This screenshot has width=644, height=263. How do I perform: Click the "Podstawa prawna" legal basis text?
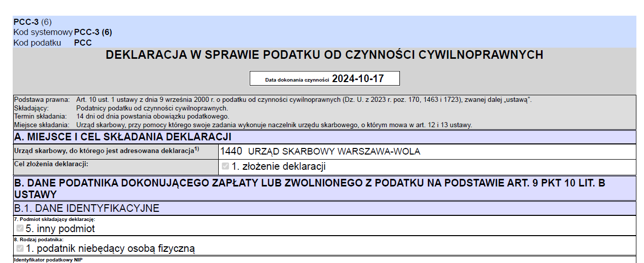(x=303, y=100)
